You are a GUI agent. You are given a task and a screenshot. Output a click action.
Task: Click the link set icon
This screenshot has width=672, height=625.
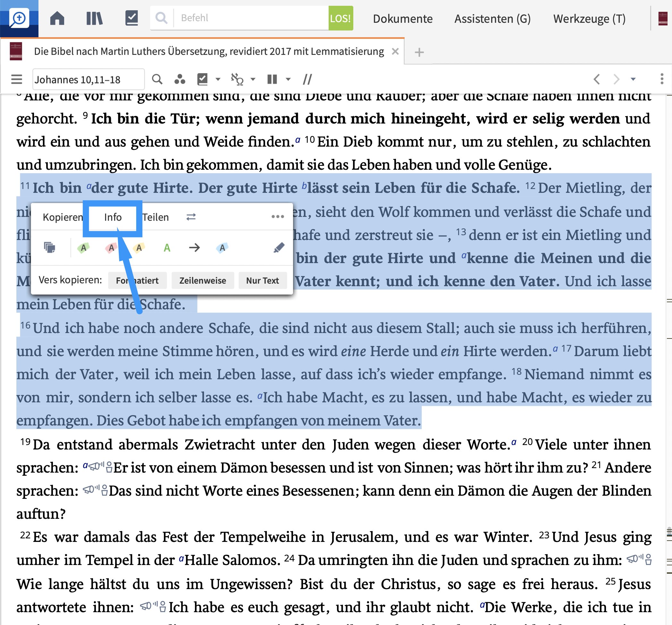pos(237,80)
